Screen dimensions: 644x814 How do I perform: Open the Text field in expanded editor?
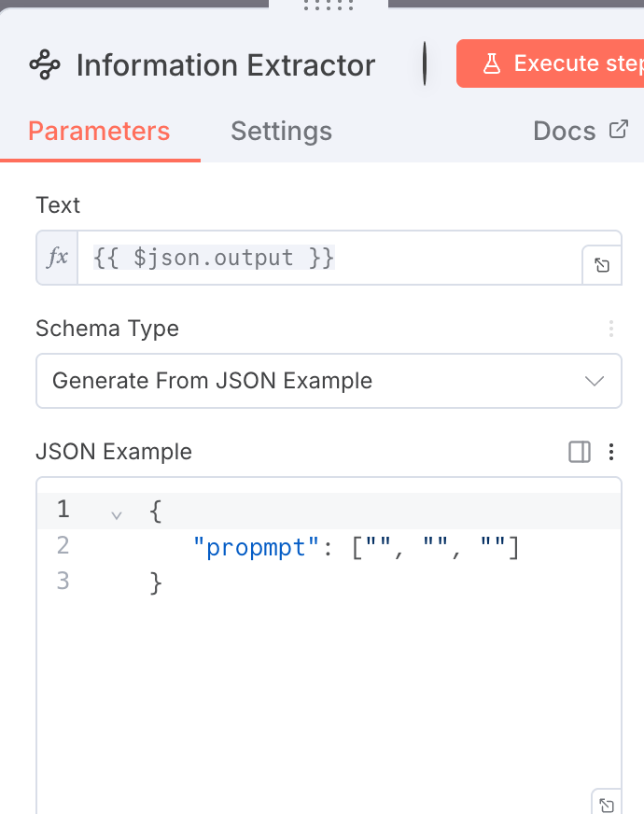pos(602,266)
